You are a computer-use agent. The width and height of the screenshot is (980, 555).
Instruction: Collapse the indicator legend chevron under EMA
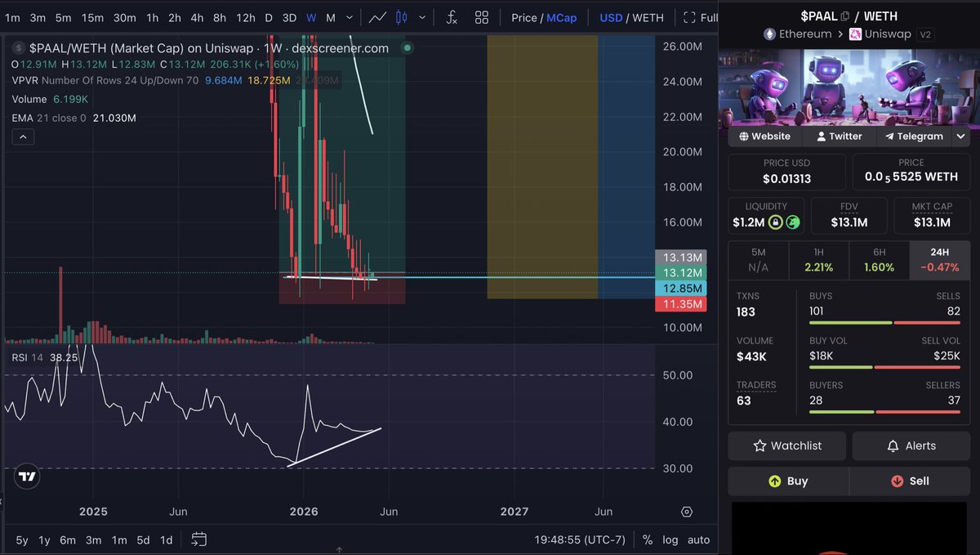click(23, 137)
